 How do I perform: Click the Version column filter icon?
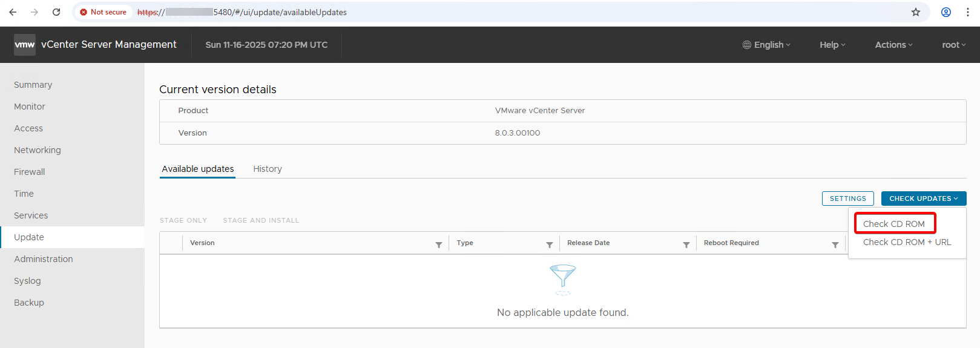click(x=439, y=245)
